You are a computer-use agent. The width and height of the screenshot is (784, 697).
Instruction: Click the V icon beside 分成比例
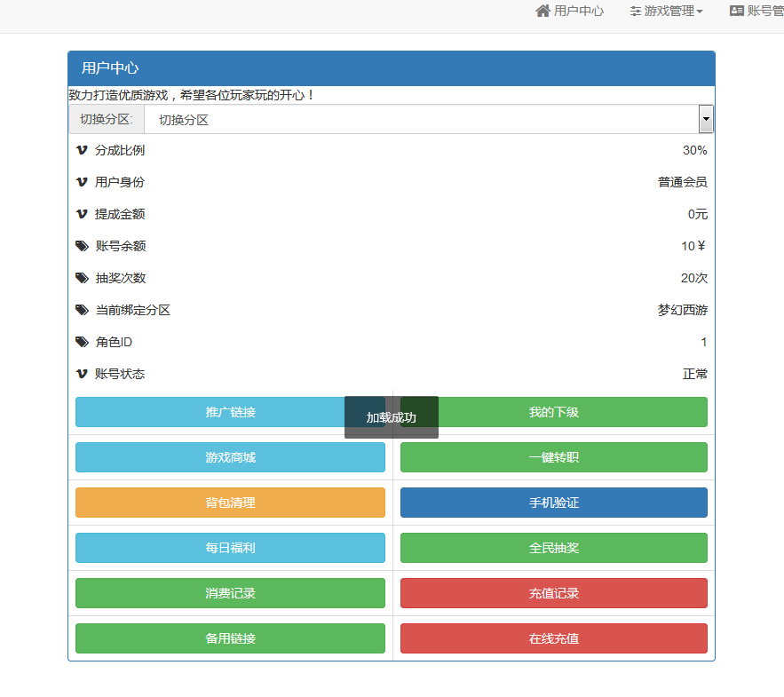83,150
